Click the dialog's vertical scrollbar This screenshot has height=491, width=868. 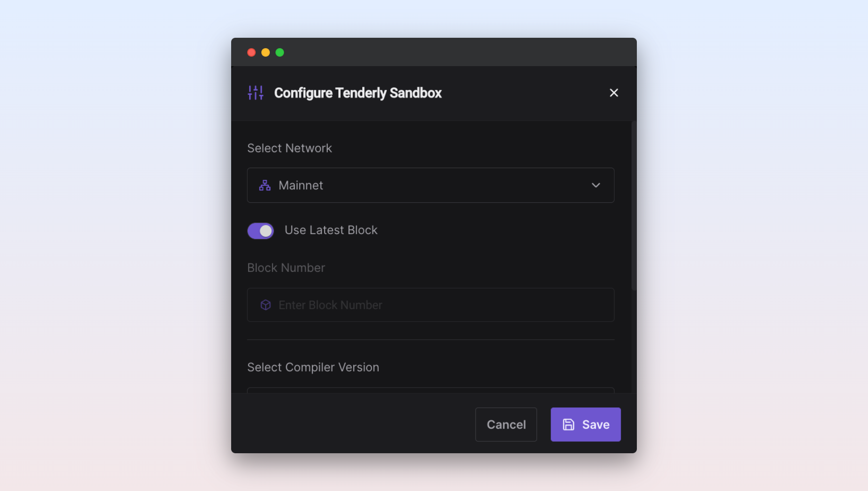[634, 206]
